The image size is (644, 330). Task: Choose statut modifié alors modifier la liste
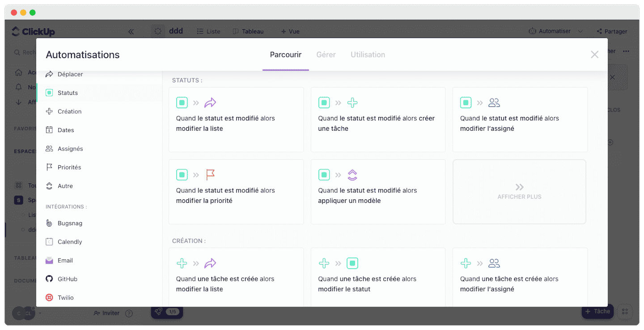pyautogui.click(x=236, y=120)
